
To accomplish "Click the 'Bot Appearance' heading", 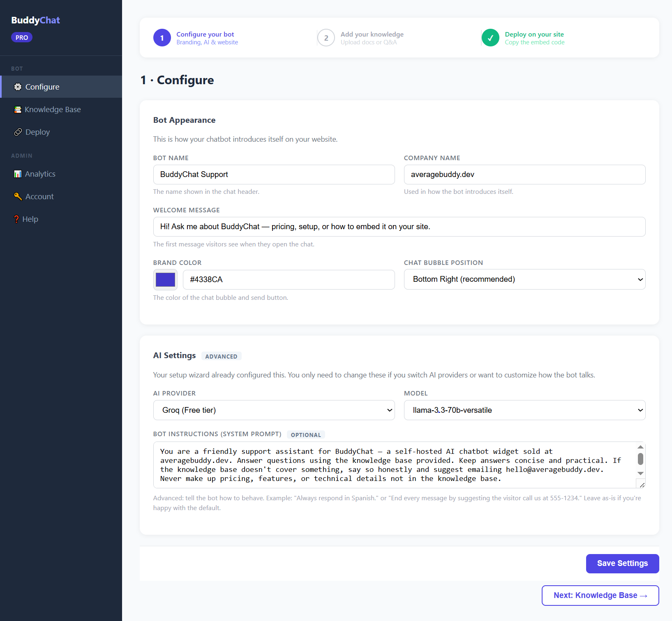I will coord(184,120).
